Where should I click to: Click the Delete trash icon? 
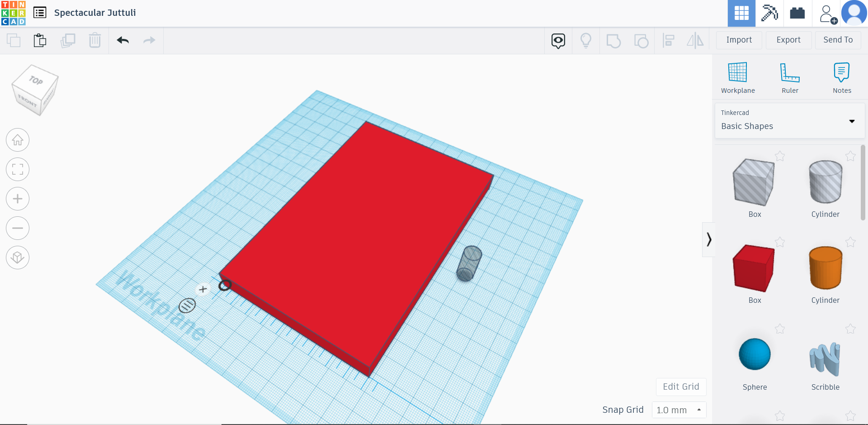point(95,40)
